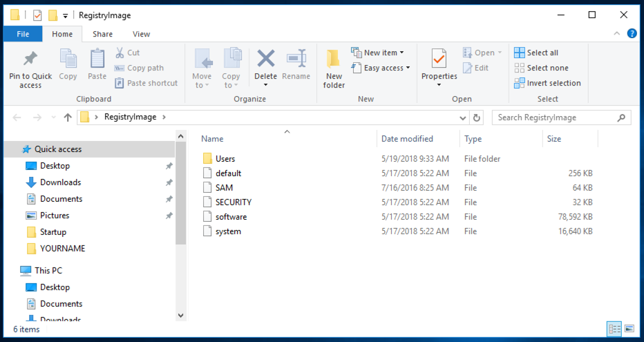Expand the Delete options arrow
The width and height of the screenshot is (644, 342).
[266, 85]
